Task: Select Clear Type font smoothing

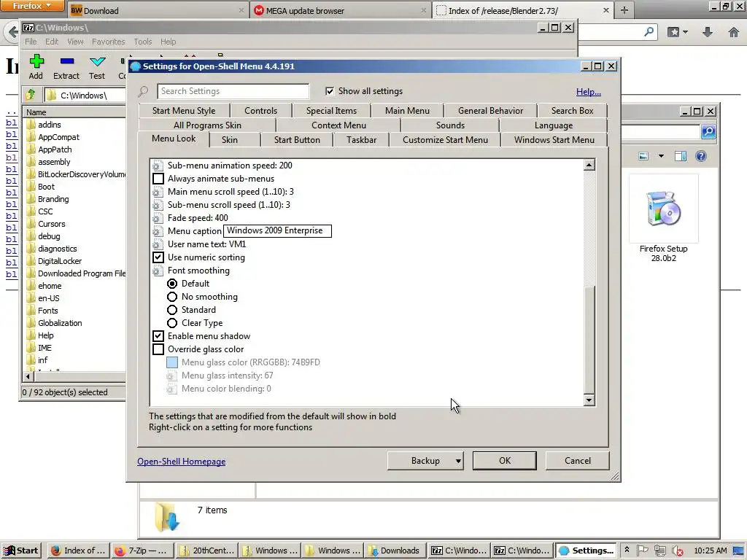Action: [x=172, y=323]
